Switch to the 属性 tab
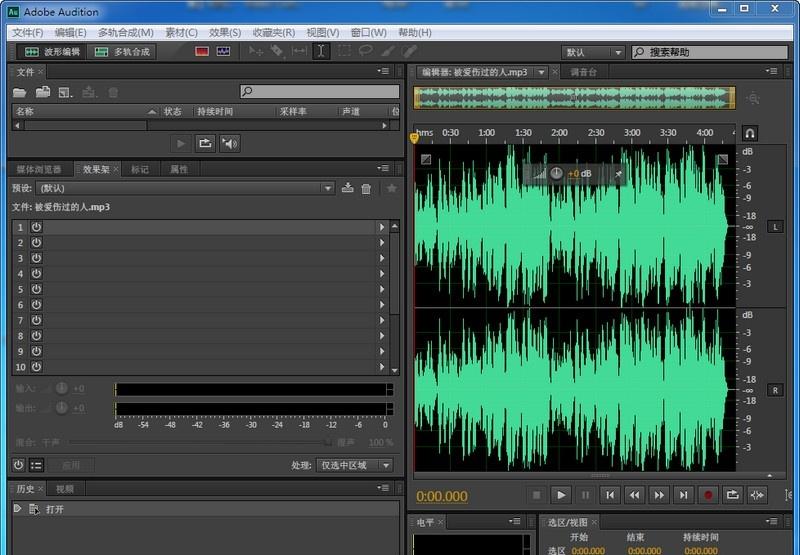This screenshot has width=800, height=555. click(x=179, y=169)
